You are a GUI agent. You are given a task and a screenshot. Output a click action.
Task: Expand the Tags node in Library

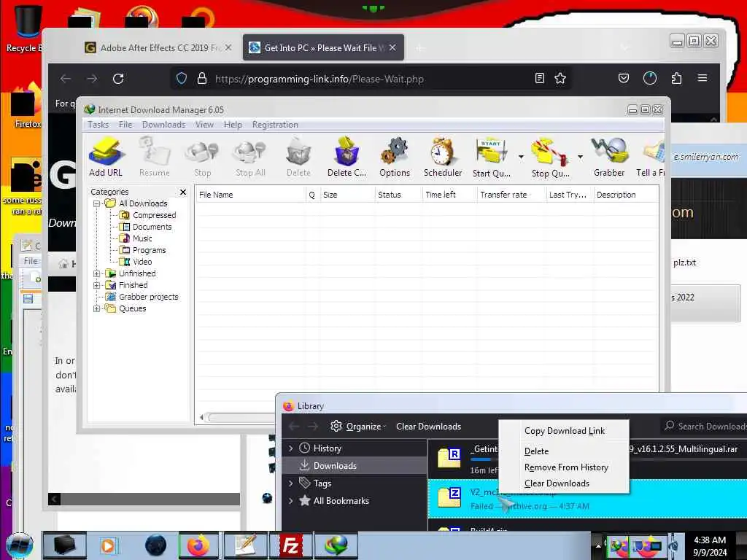click(x=290, y=483)
